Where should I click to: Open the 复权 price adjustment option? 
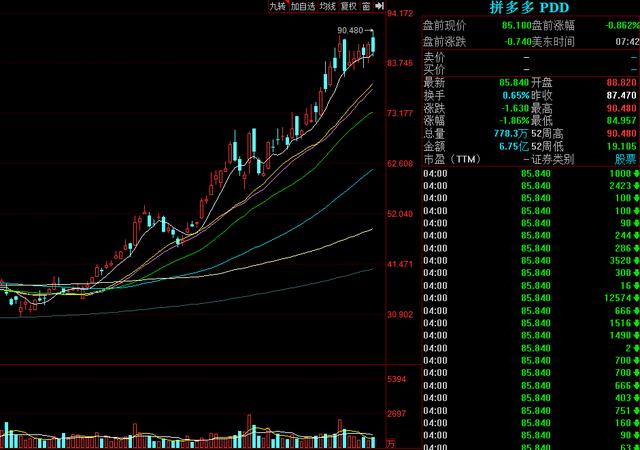pyautogui.click(x=349, y=6)
